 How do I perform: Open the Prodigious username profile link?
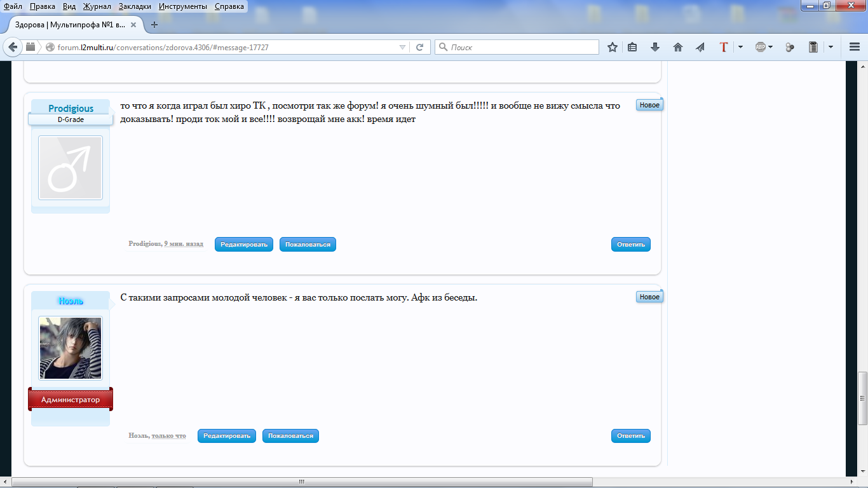71,109
